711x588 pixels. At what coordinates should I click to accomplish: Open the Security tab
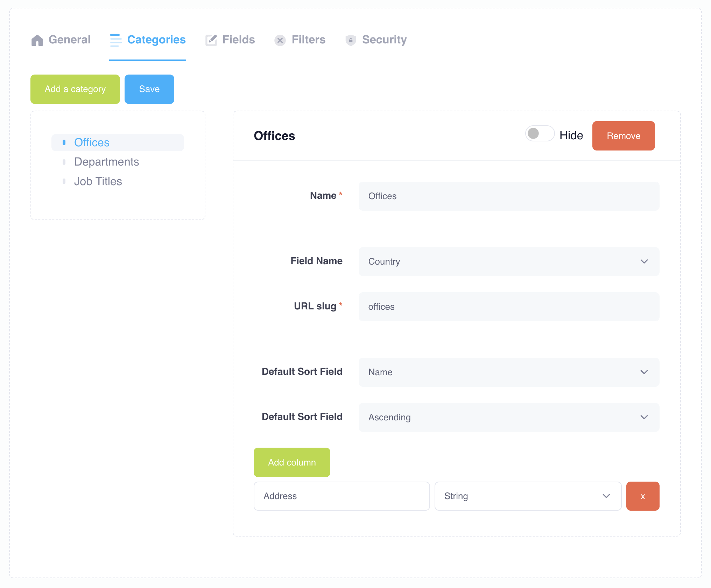tap(384, 40)
